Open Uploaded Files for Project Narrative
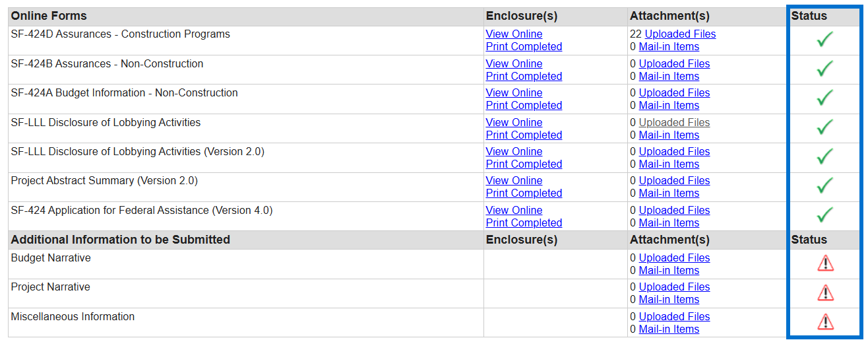 (674, 287)
